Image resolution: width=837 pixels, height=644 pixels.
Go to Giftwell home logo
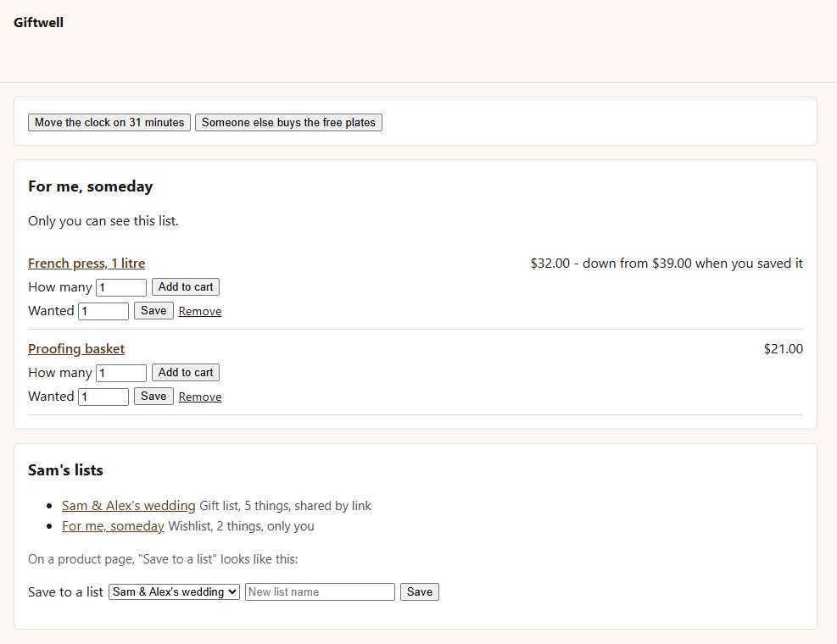[x=38, y=22]
